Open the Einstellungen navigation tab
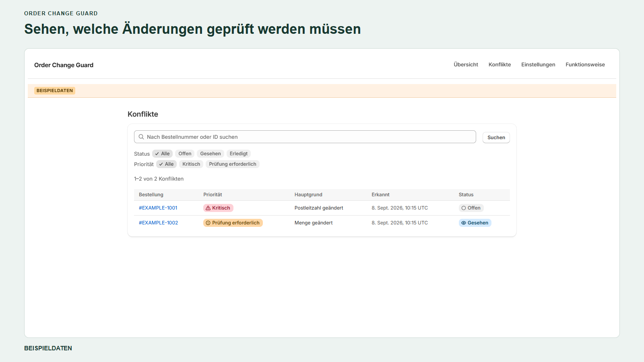 click(x=538, y=64)
